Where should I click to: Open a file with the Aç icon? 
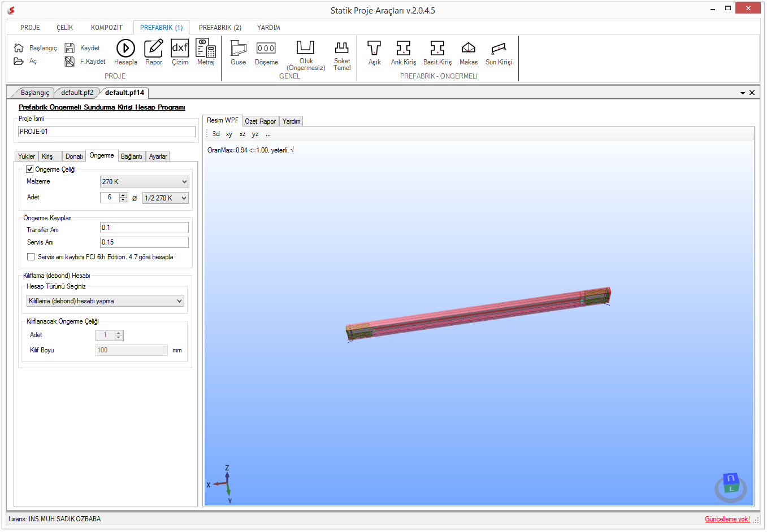click(x=19, y=61)
